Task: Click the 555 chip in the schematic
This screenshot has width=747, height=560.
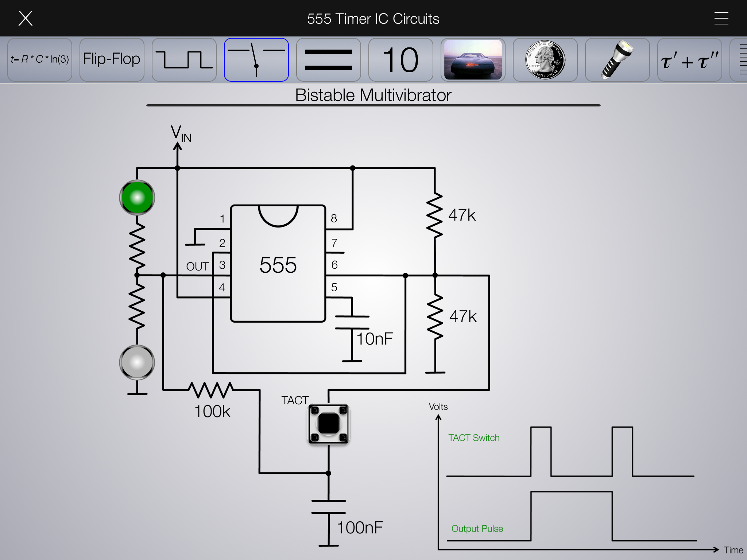Action: [278, 264]
